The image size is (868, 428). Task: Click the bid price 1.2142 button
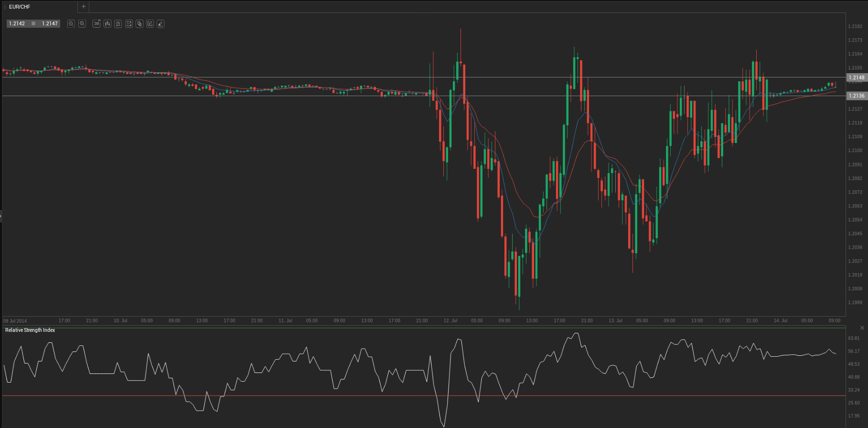point(17,23)
